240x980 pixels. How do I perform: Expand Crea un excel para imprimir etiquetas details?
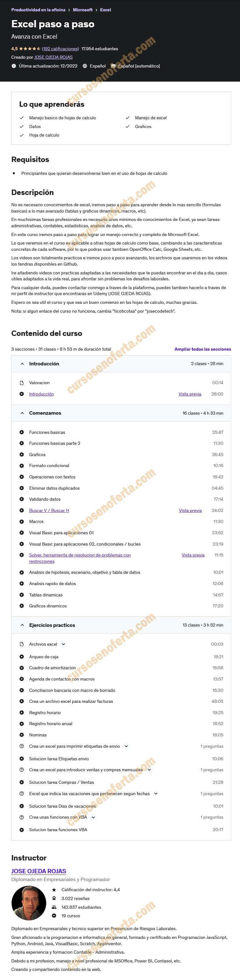(x=126, y=746)
